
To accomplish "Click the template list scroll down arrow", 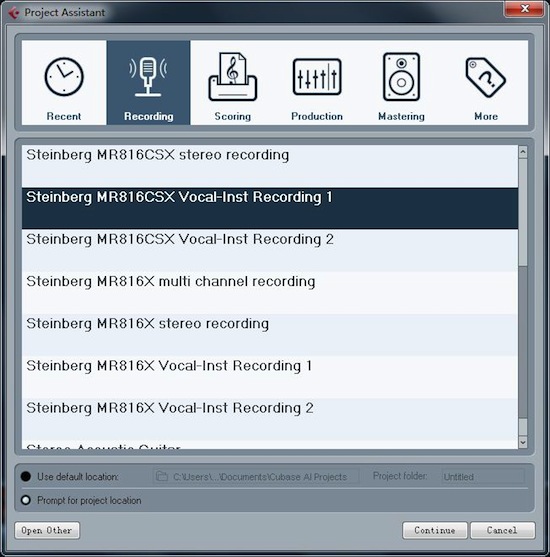I will tap(523, 442).
